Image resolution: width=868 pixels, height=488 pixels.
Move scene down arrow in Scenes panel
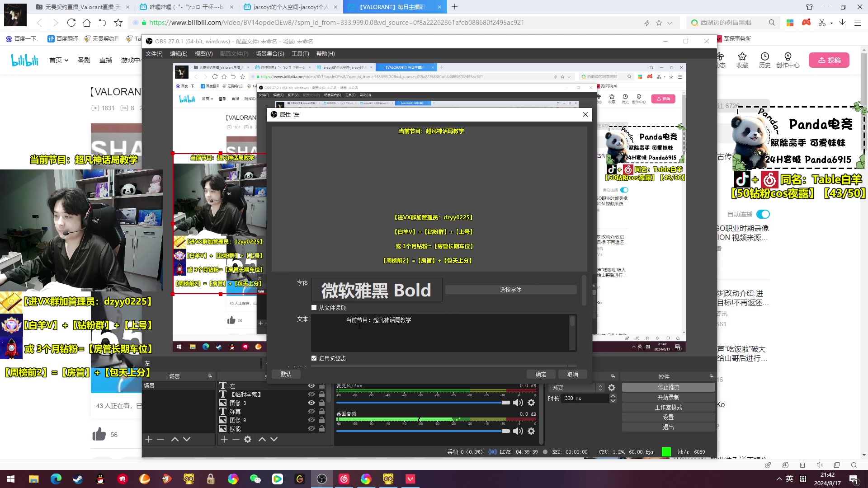tap(187, 439)
